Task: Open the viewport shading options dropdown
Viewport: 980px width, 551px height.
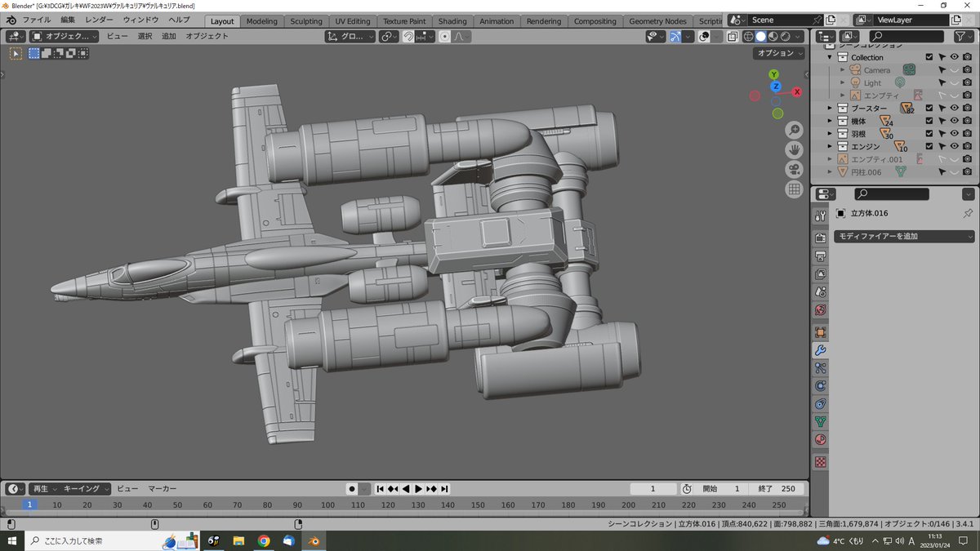Action: 798,37
